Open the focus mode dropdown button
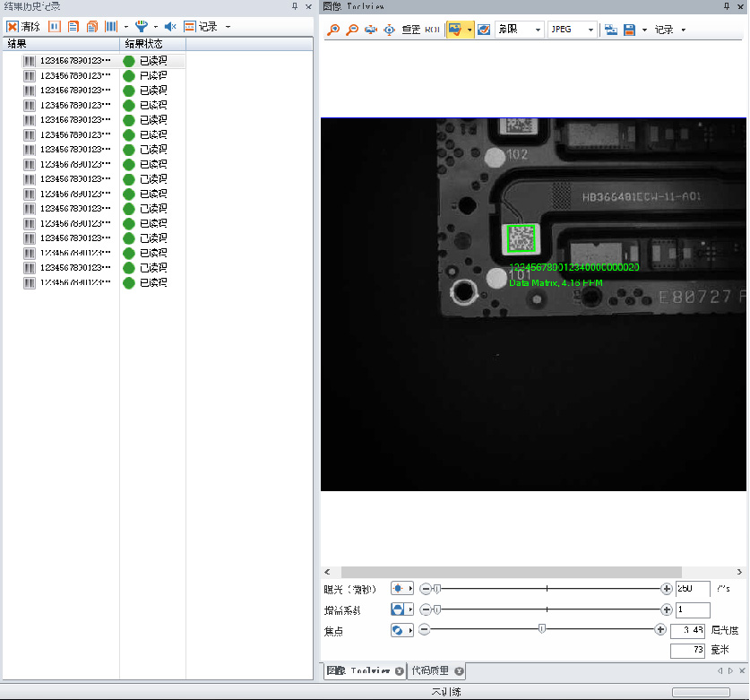 click(x=401, y=631)
